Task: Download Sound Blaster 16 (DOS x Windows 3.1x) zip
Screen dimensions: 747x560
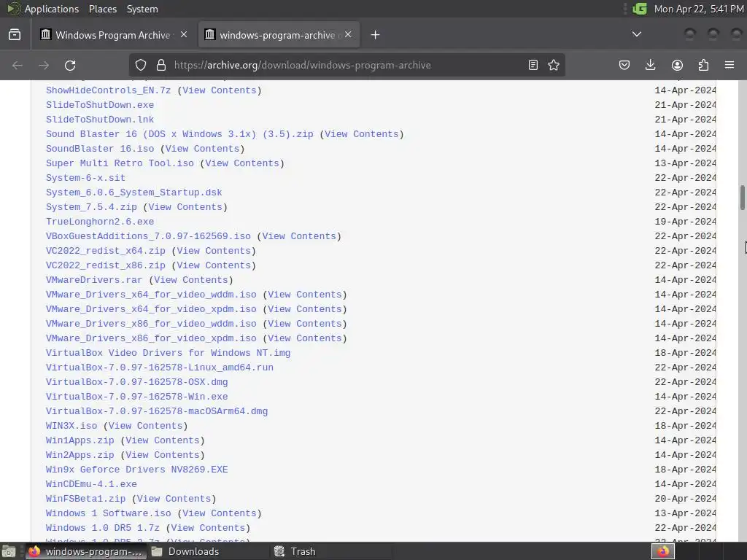Action: coord(179,134)
